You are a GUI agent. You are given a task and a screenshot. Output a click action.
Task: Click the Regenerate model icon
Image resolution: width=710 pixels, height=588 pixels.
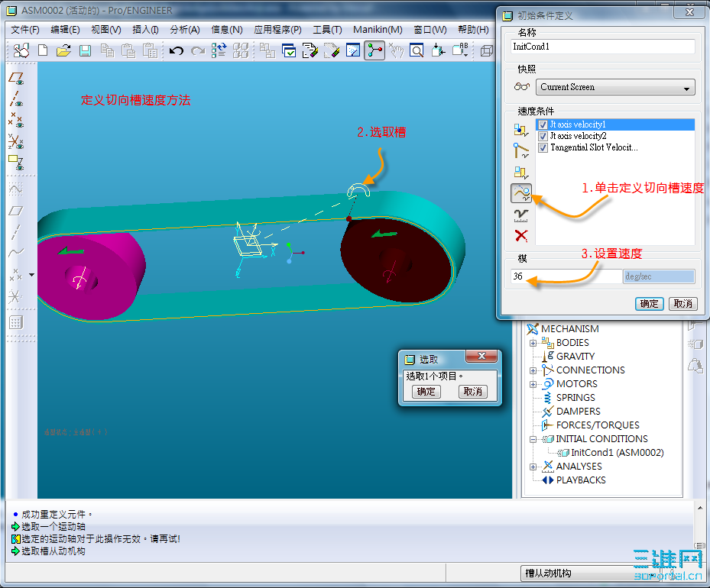[x=219, y=50]
